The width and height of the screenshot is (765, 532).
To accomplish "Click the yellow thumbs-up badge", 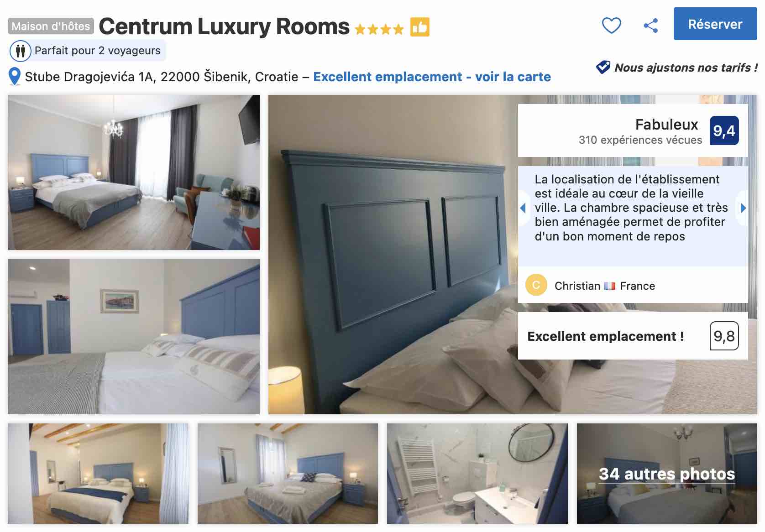I will point(419,27).
